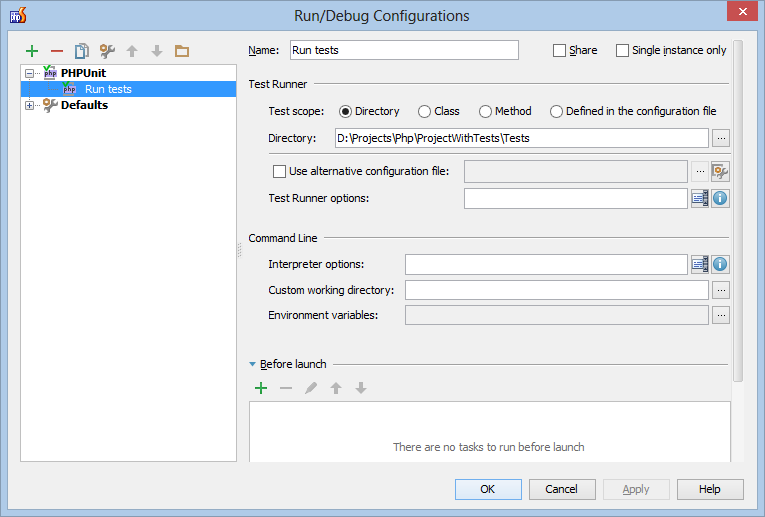Edit the Before launch task with pencil

point(311,388)
